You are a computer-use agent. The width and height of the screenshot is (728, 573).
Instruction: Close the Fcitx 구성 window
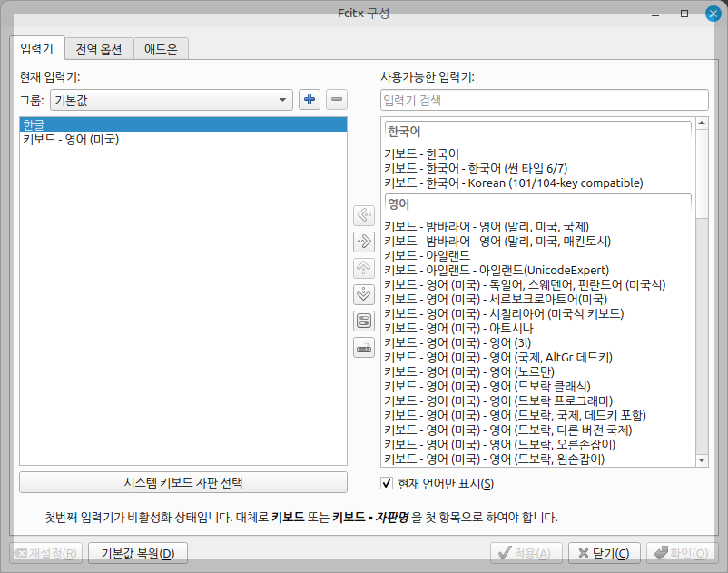(713, 14)
